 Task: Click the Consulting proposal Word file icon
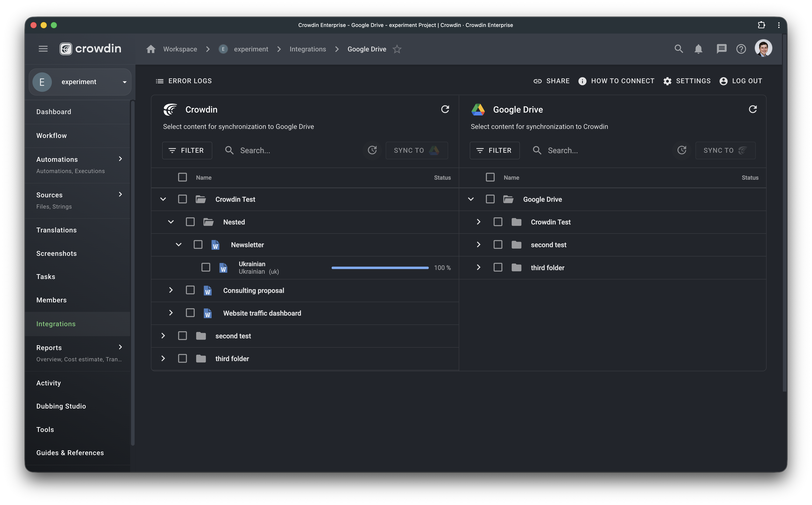tap(208, 290)
